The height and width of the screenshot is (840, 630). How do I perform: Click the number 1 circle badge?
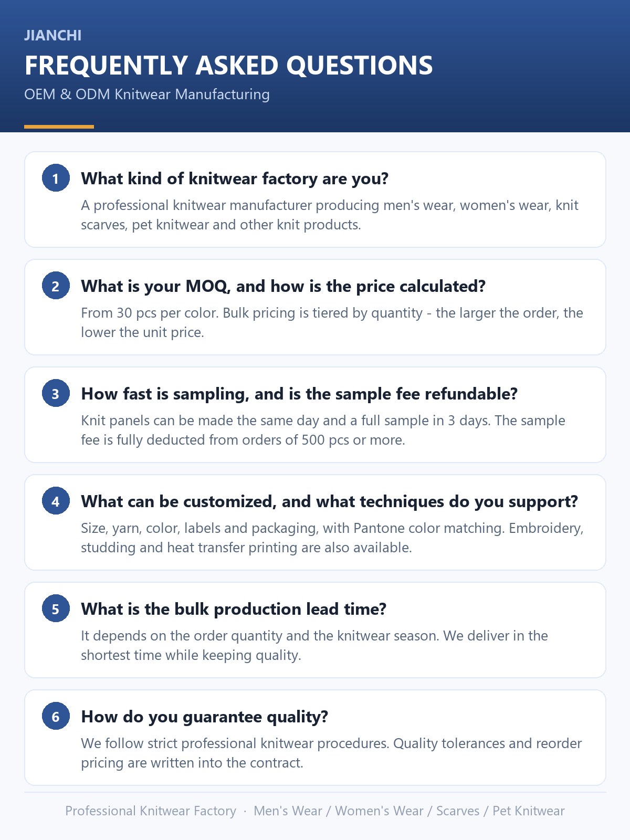(56, 178)
